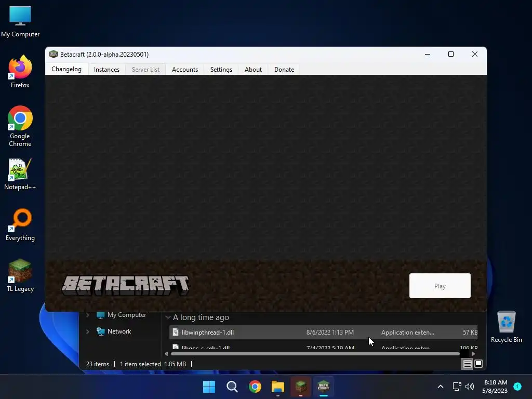This screenshot has height=399, width=532.
Task: Open the volume tray icon
Action: coord(470,387)
